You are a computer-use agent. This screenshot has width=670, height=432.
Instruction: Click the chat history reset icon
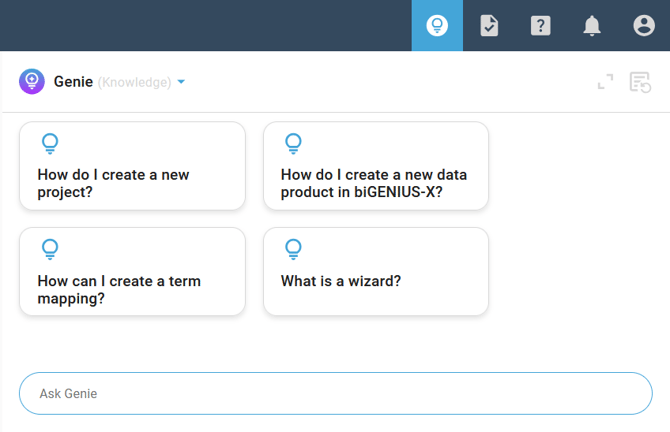640,82
